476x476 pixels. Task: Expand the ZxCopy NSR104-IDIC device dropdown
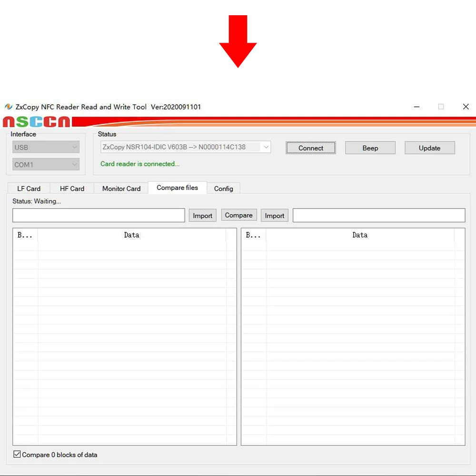tap(186, 147)
